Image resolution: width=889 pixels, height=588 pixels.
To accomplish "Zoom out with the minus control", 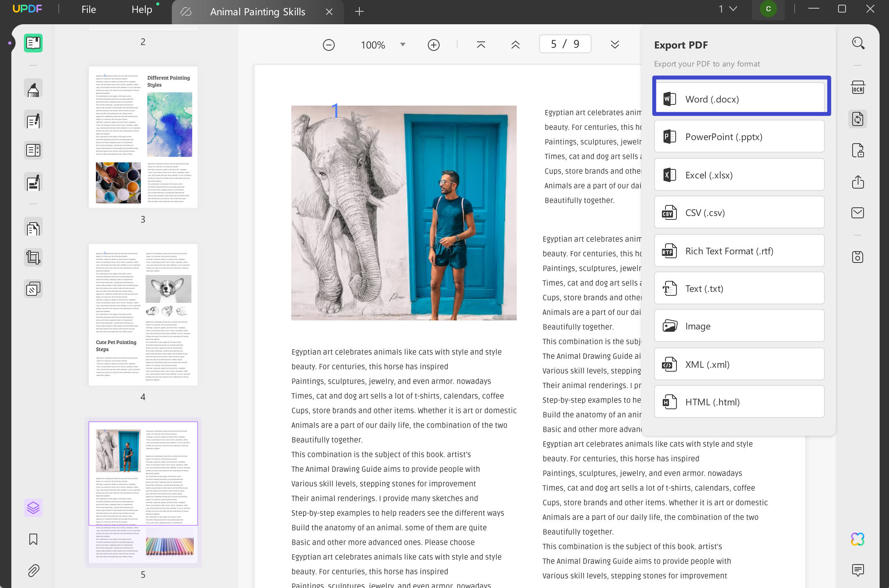I will 329,44.
